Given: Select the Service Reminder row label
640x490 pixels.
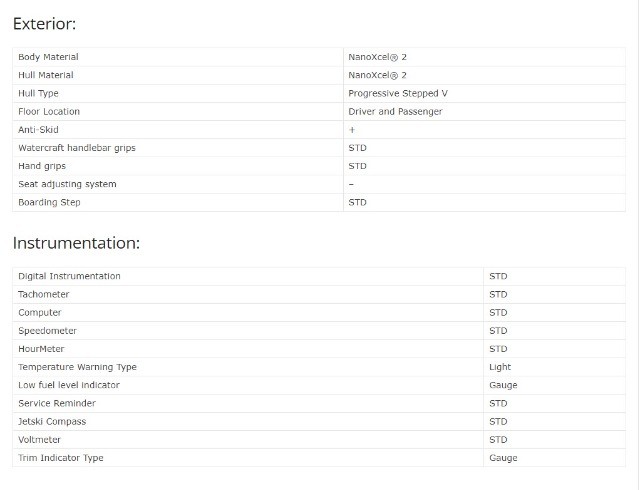Looking at the screenshot, I should tap(57, 403).
